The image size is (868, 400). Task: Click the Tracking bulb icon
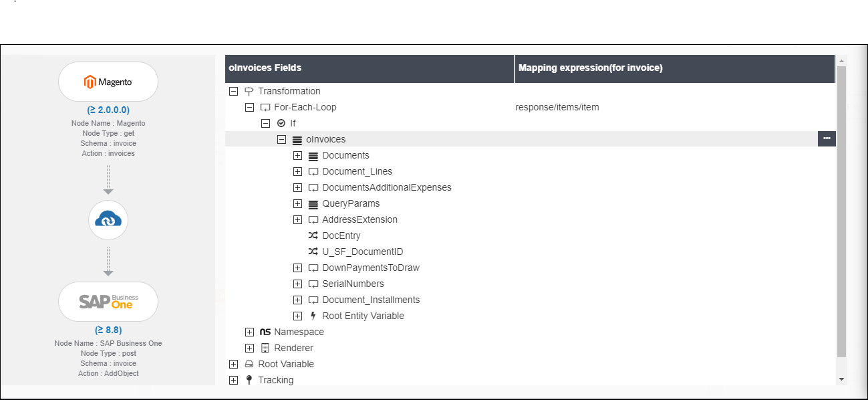click(x=249, y=380)
